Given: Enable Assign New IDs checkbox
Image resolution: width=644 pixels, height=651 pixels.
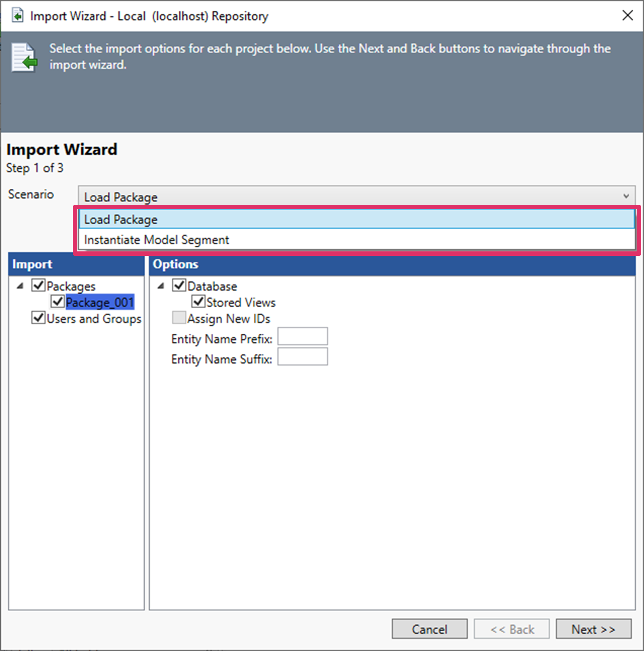Looking at the screenshot, I should tap(179, 318).
